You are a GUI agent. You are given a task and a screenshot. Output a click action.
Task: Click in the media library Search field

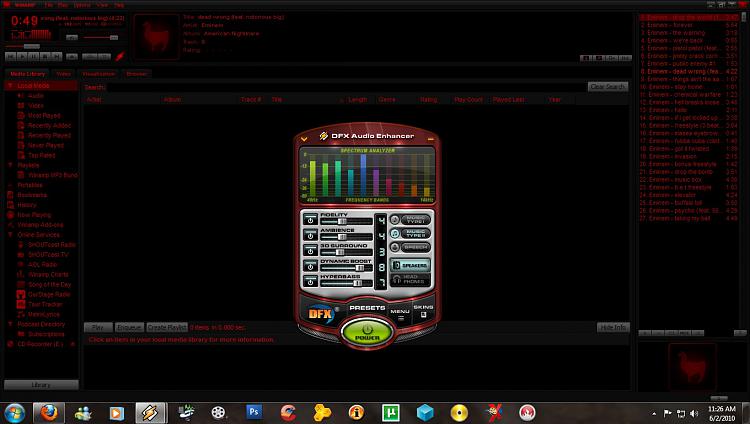tap(346, 87)
